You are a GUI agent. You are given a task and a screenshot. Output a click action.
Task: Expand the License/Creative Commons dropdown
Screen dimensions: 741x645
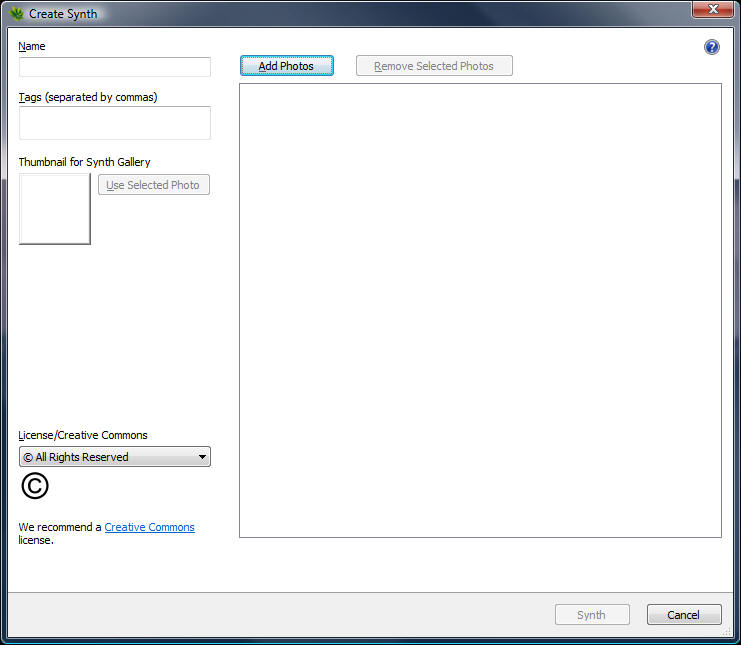click(x=115, y=457)
